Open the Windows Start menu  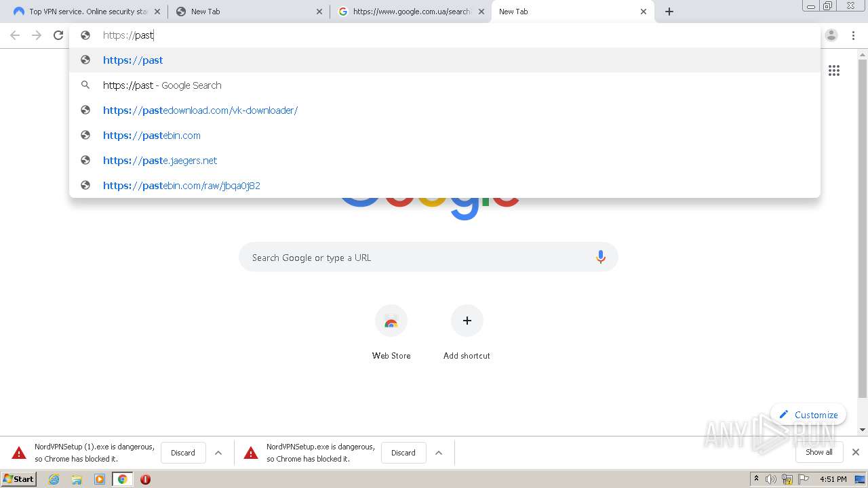(19, 479)
